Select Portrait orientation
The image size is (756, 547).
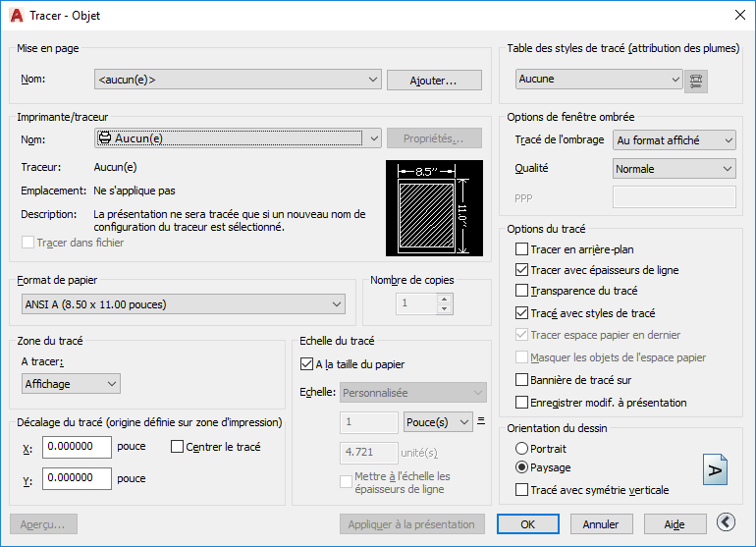click(521, 449)
